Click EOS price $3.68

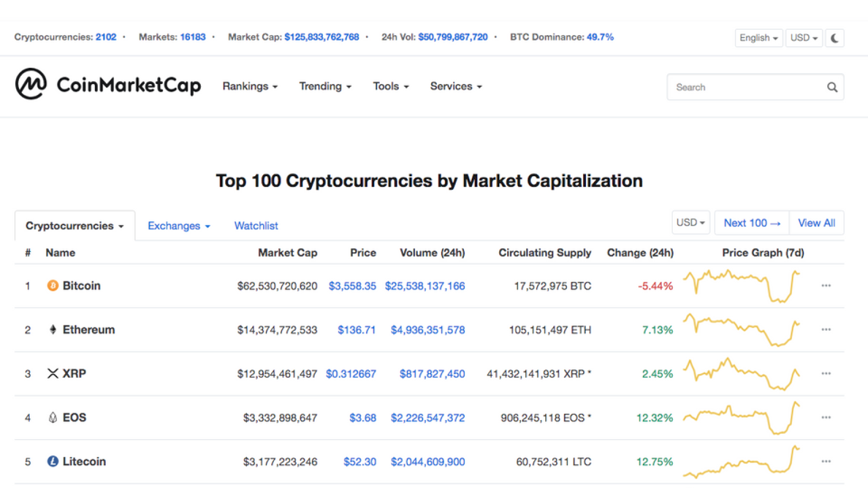363,418
